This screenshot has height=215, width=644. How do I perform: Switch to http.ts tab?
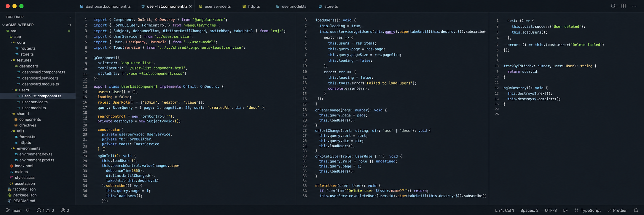[x=251, y=6]
